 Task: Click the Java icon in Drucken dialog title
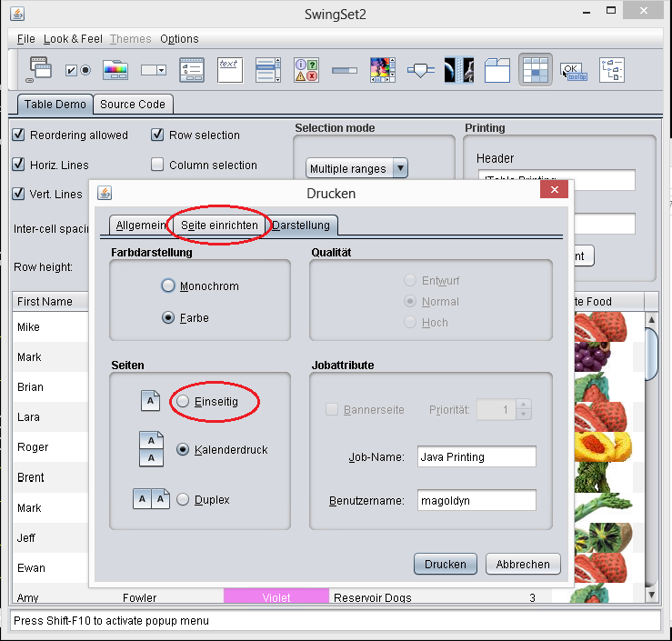105,193
